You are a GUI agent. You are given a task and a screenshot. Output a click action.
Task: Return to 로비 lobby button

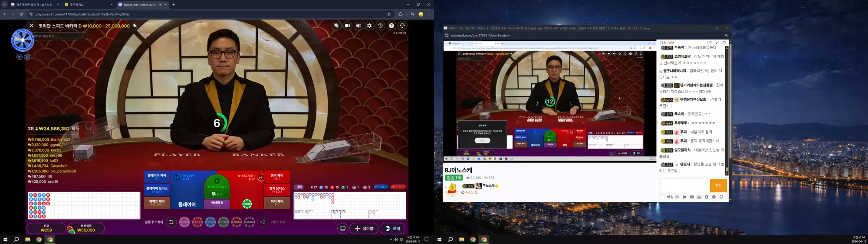pyautogui.click(x=392, y=228)
